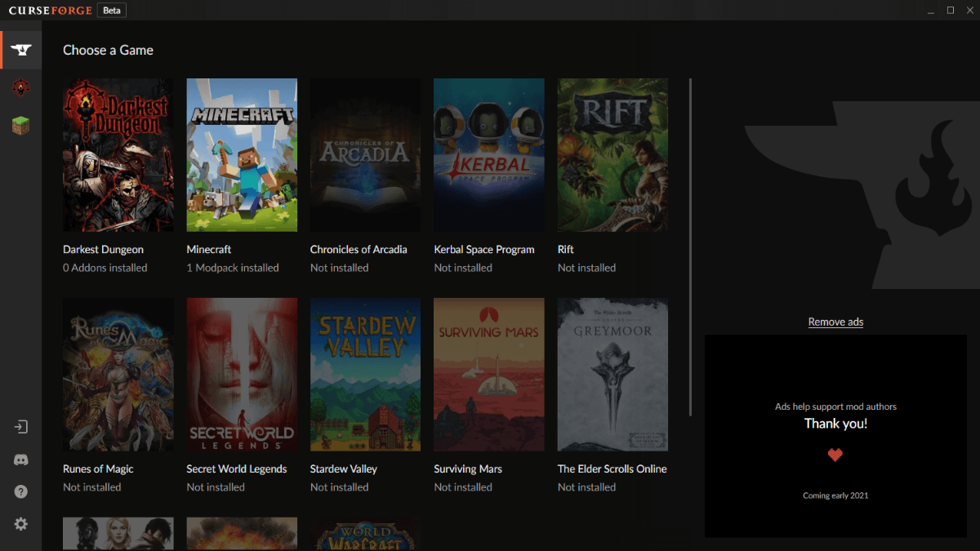Select the Darkest Dungeon cover art
980x551 pixels.
click(x=118, y=155)
